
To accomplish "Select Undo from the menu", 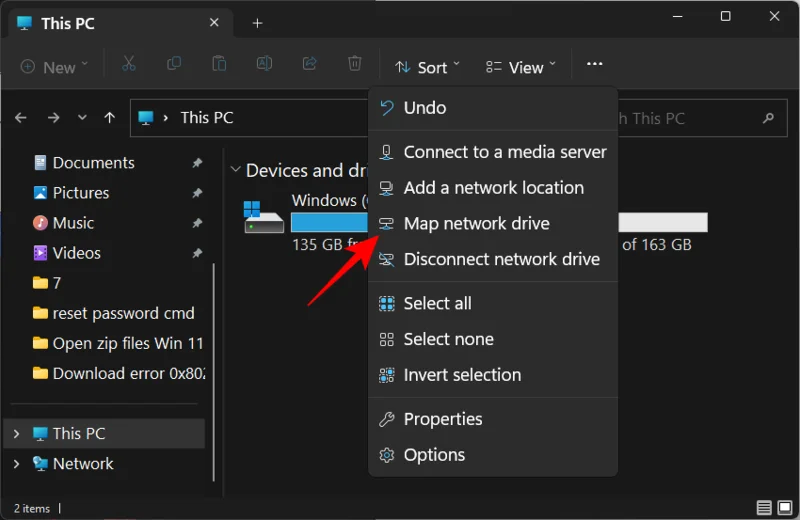I will click(x=493, y=108).
